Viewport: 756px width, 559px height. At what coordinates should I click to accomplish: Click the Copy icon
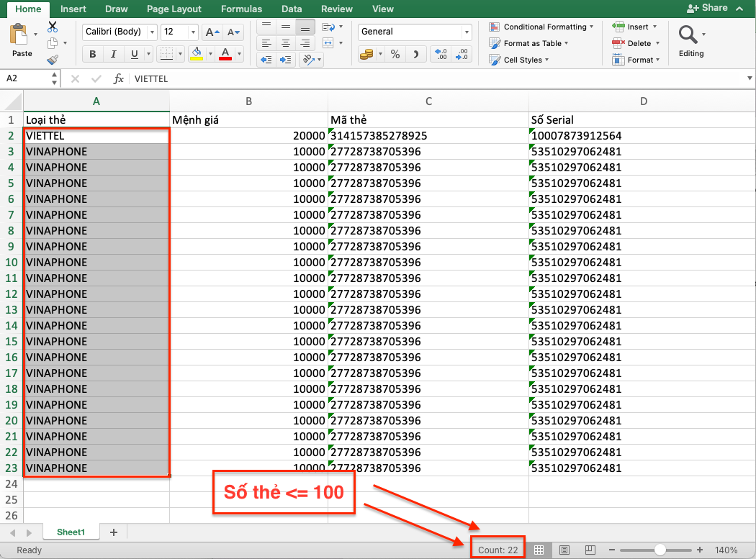tap(53, 43)
